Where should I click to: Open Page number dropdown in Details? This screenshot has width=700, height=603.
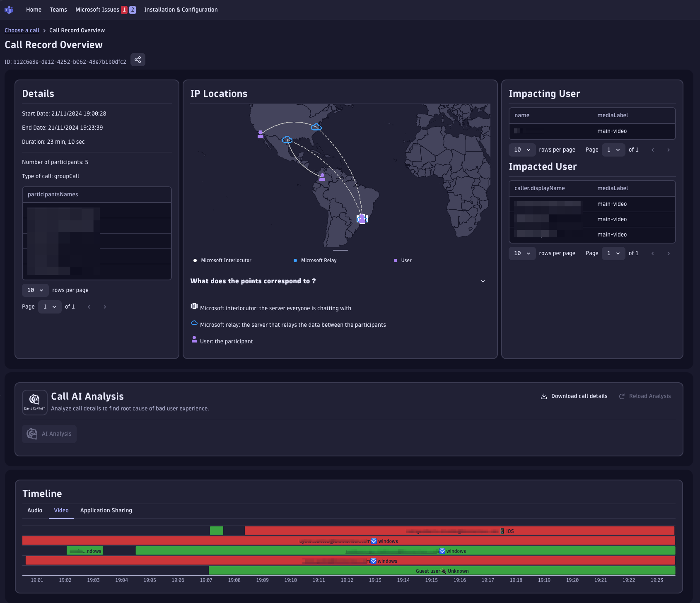pos(50,307)
